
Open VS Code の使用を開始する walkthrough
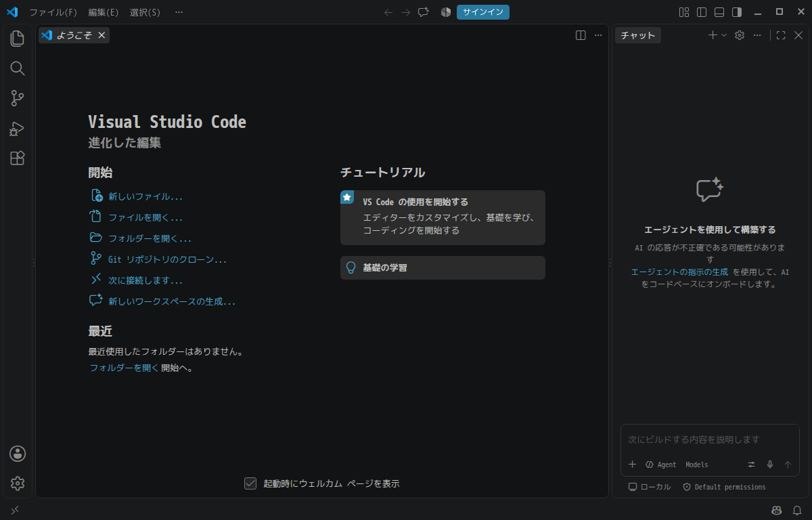pyautogui.click(x=443, y=217)
